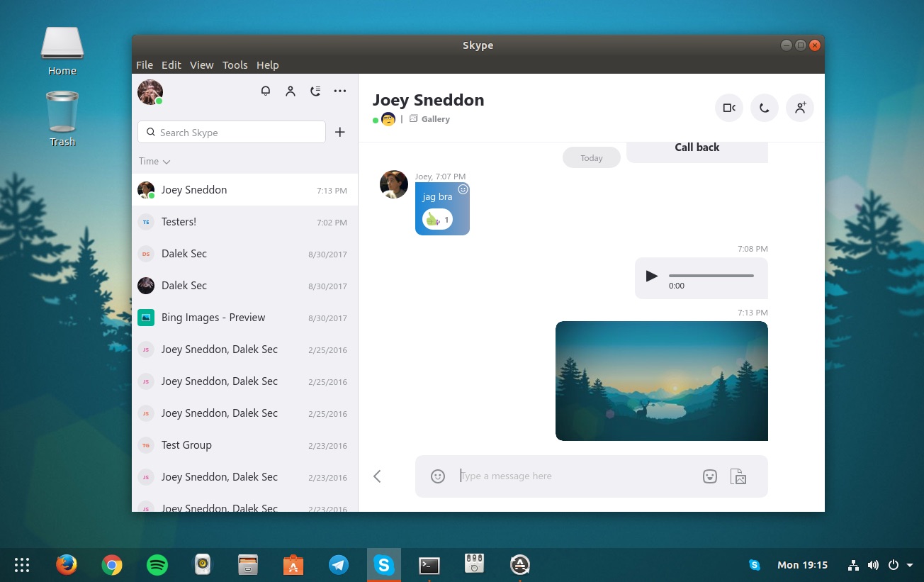Open the Calls history

point(315,91)
